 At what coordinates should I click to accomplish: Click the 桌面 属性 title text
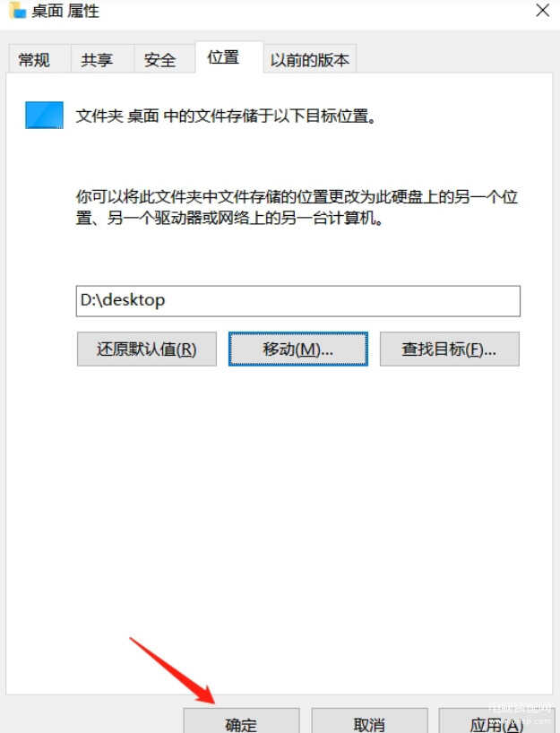pyautogui.click(x=65, y=11)
